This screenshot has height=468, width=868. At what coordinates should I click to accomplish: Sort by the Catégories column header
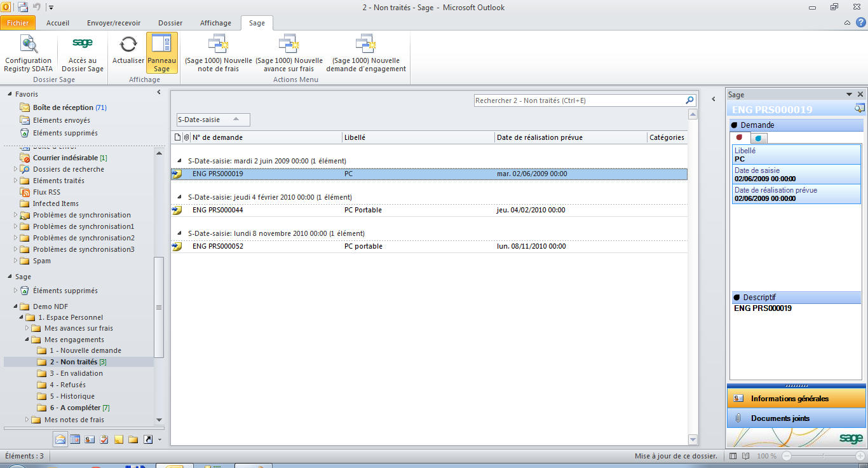point(667,137)
